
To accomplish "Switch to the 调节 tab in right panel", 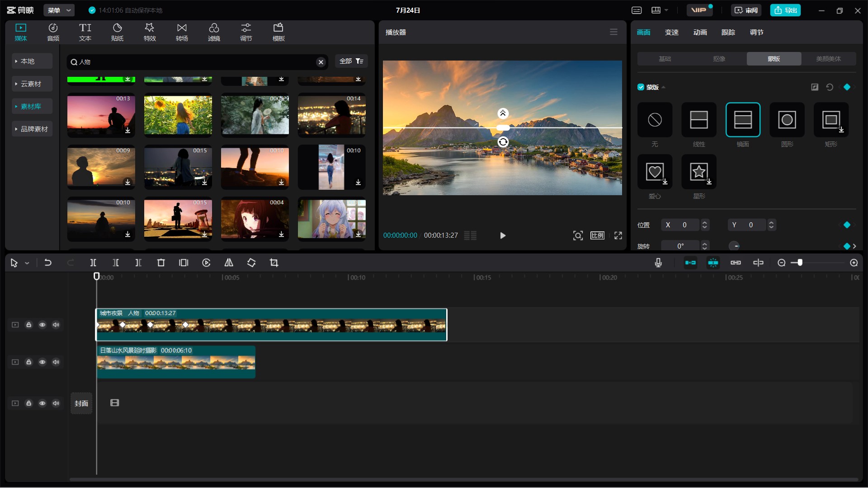I will [x=756, y=32].
